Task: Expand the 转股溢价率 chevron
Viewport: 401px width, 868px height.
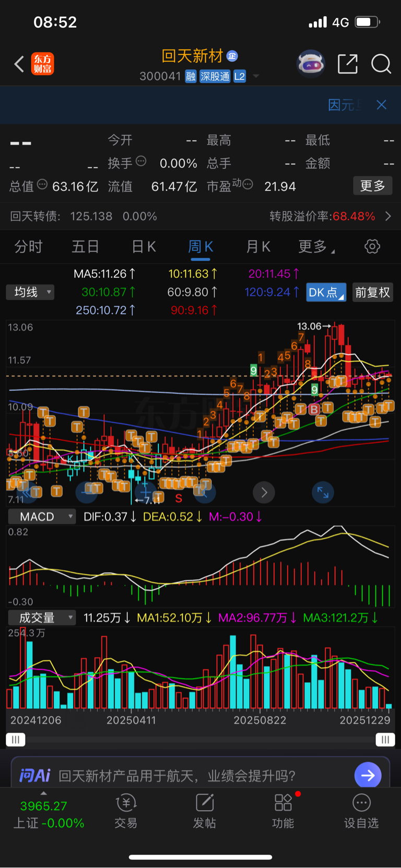Action: (x=388, y=216)
